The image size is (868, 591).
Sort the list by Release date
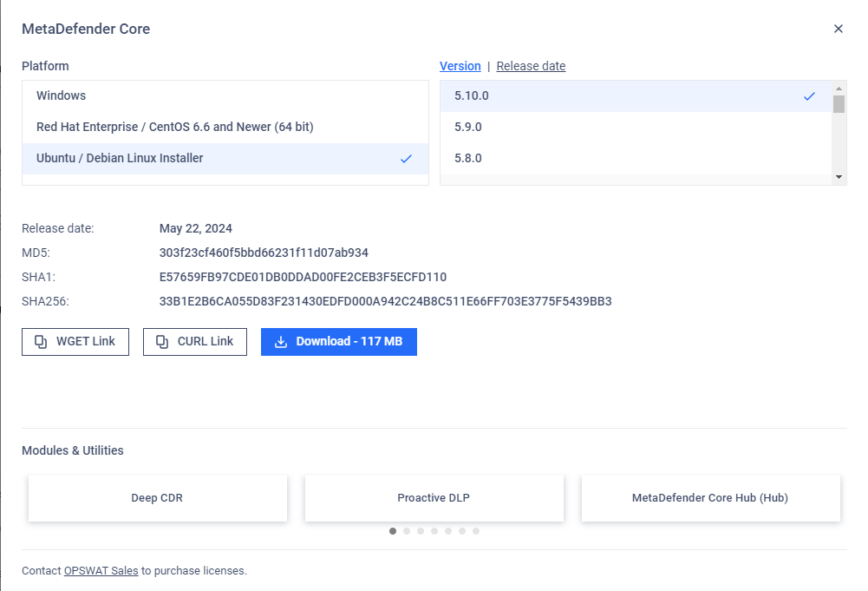point(531,66)
